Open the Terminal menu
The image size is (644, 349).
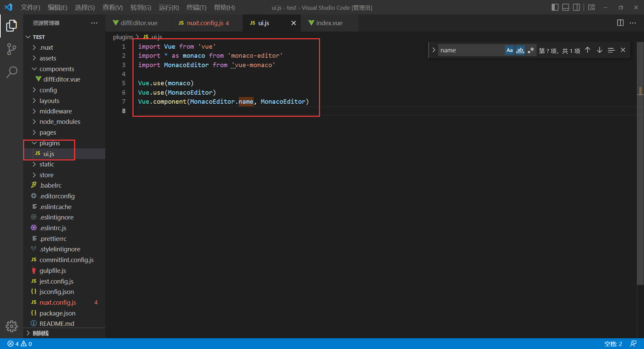point(196,7)
